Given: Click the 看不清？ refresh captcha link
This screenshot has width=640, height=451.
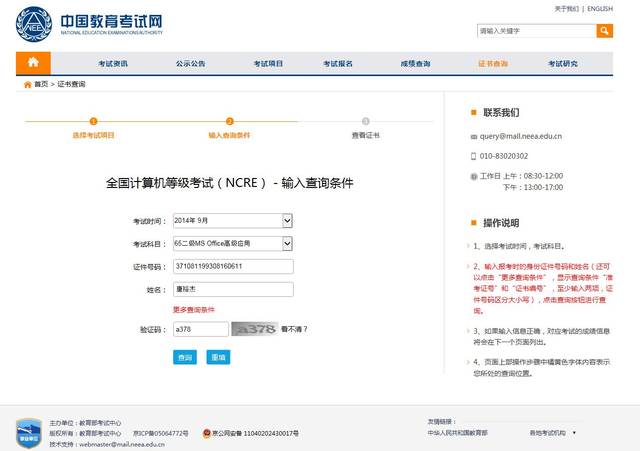Looking at the screenshot, I should [x=294, y=329].
